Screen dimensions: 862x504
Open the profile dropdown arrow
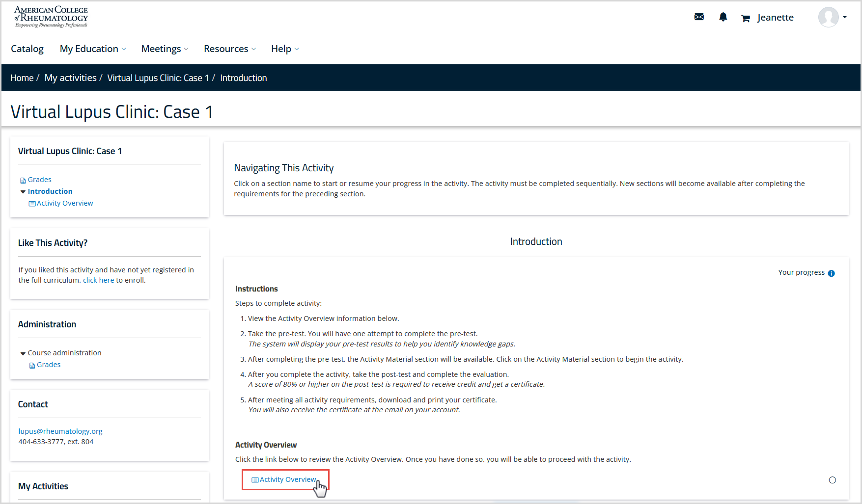tap(845, 17)
